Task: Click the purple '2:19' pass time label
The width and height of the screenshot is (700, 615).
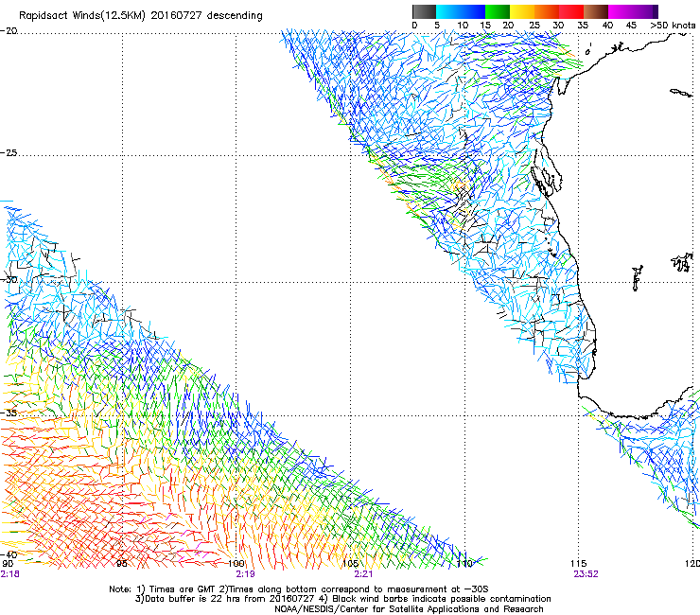Action: (x=245, y=574)
